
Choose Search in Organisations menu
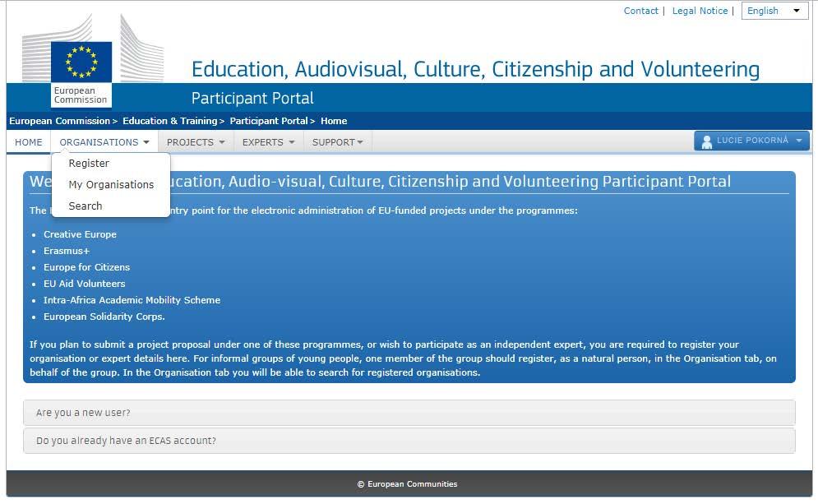[x=85, y=206]
